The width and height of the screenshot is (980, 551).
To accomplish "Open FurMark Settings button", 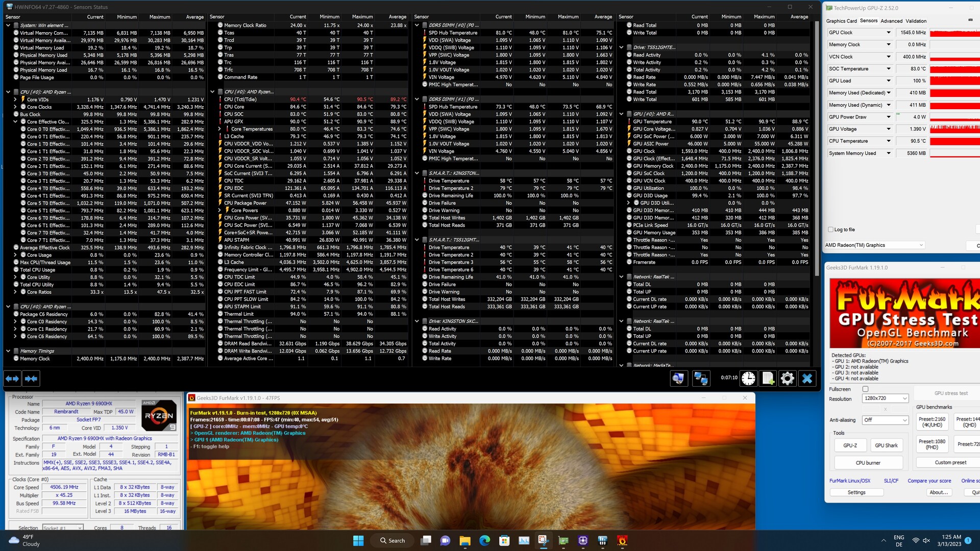I will click(856, 492).
